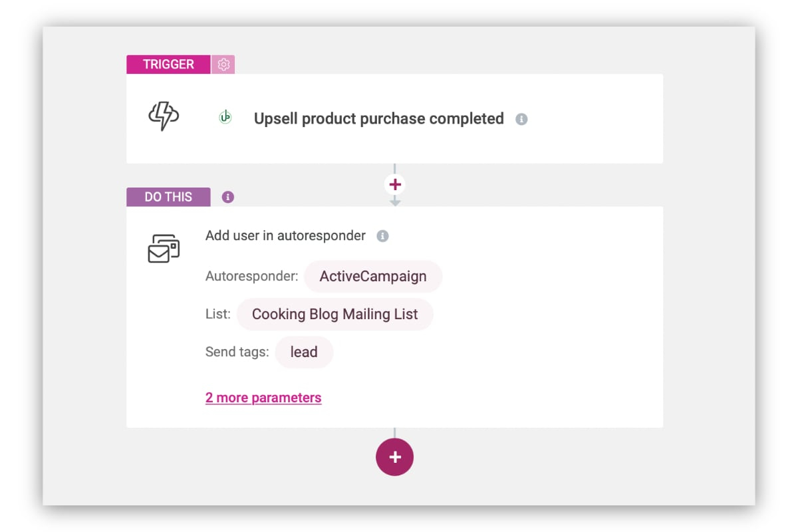This screenshot has height=532, width=798.
Task: Click the Upsell product purchase completed title
Action: [x=379, y=118]
